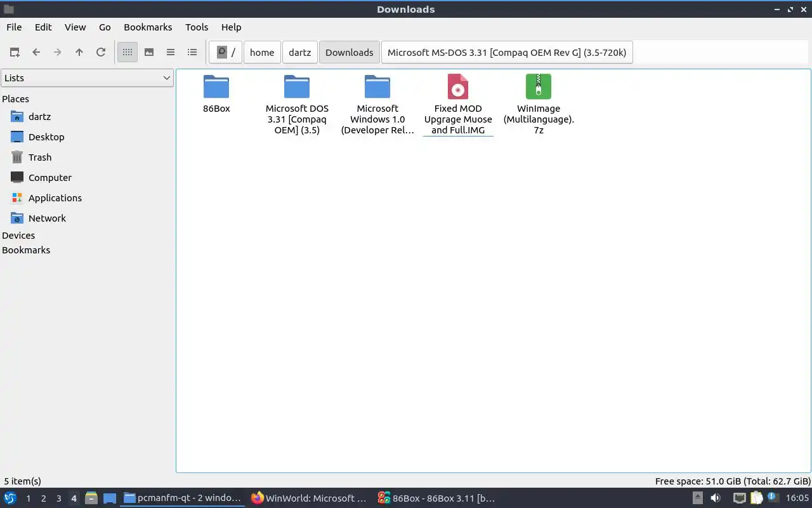Select Applications in Places

click(x=55, y=198)
